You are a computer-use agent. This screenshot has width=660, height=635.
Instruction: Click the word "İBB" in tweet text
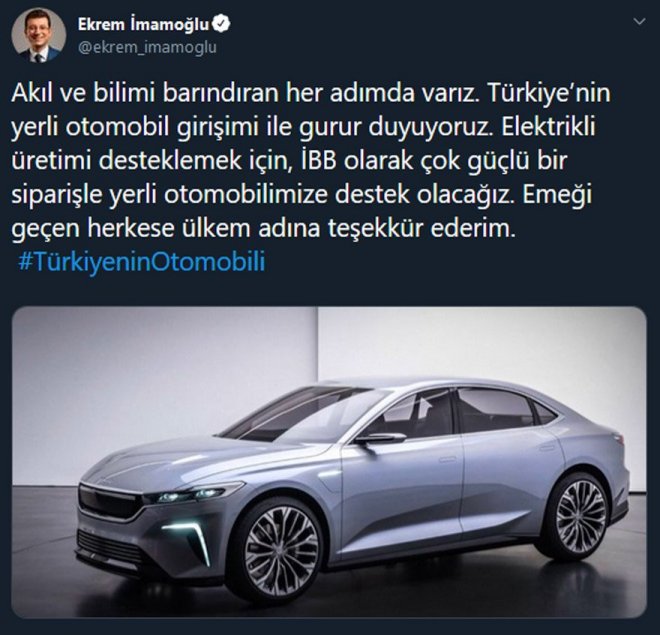tap(320, 161)
